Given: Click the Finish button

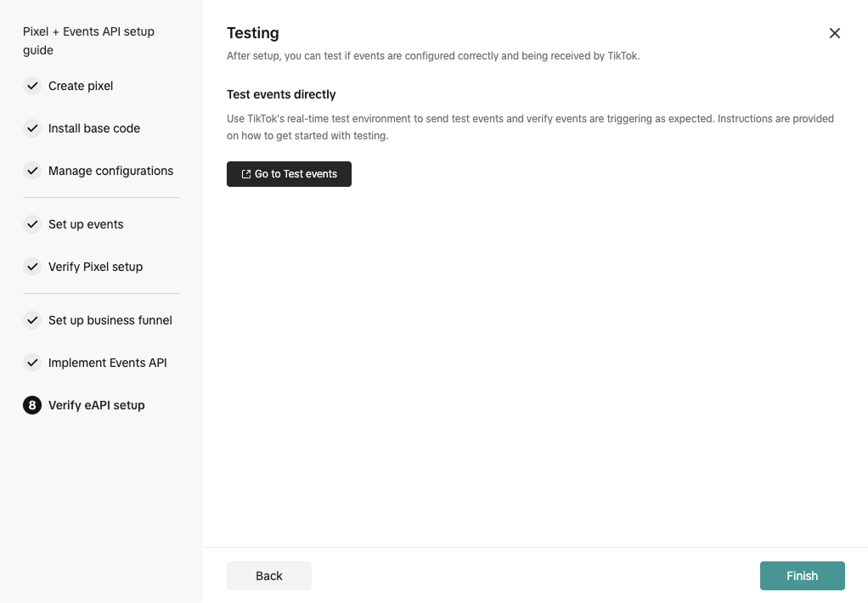Looking at the screenshot, I should pos(802,576).
